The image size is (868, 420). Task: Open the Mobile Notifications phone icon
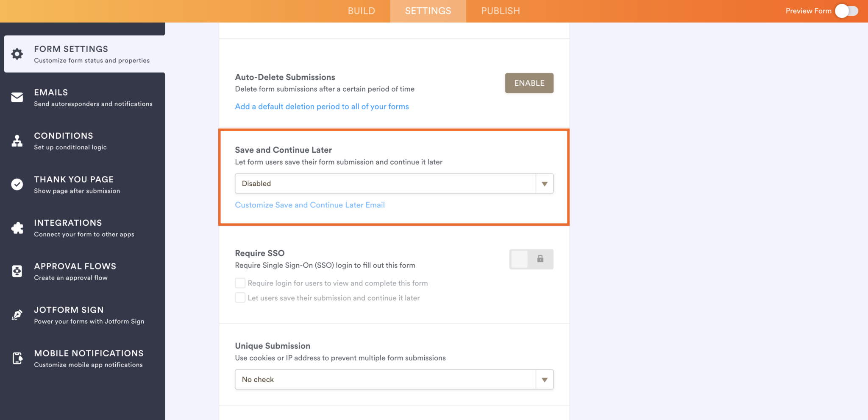(x=17, y=358)
